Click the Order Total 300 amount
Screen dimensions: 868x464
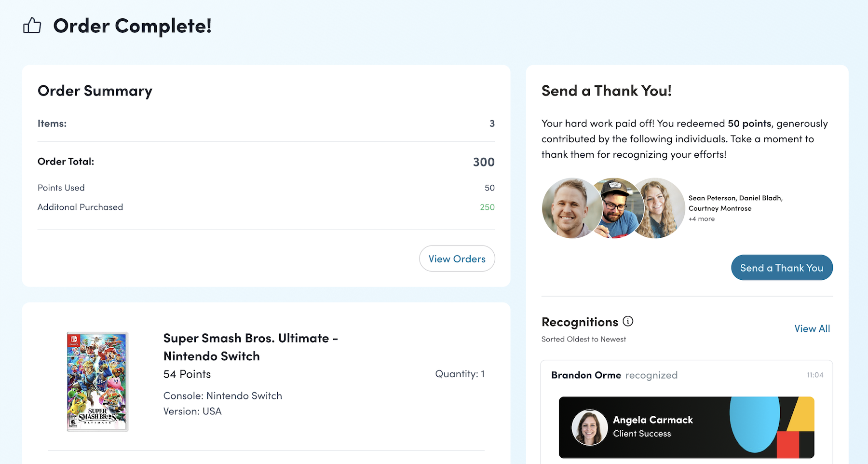(484, 162)
